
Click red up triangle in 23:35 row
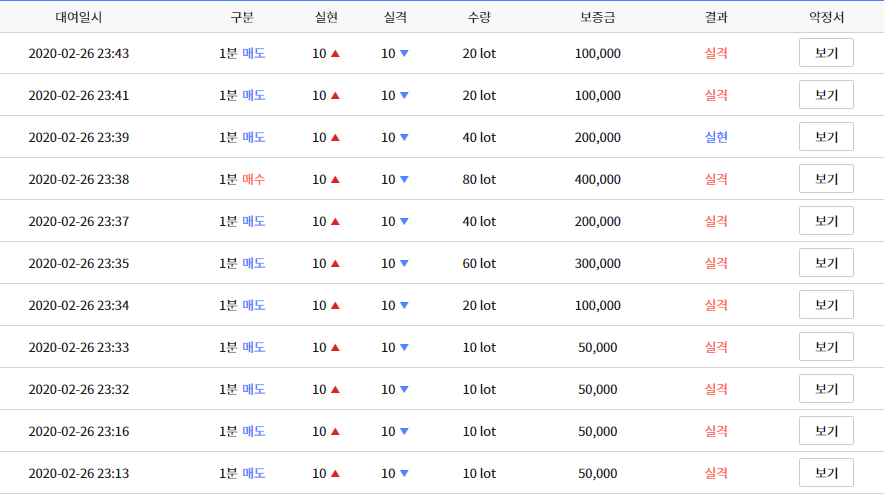click(x=335, y=264)
